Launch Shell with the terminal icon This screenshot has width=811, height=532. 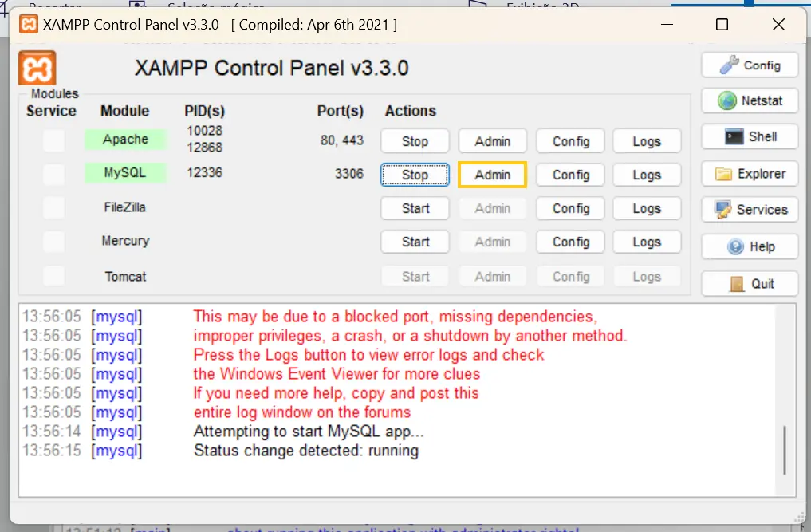pos(750,136)
